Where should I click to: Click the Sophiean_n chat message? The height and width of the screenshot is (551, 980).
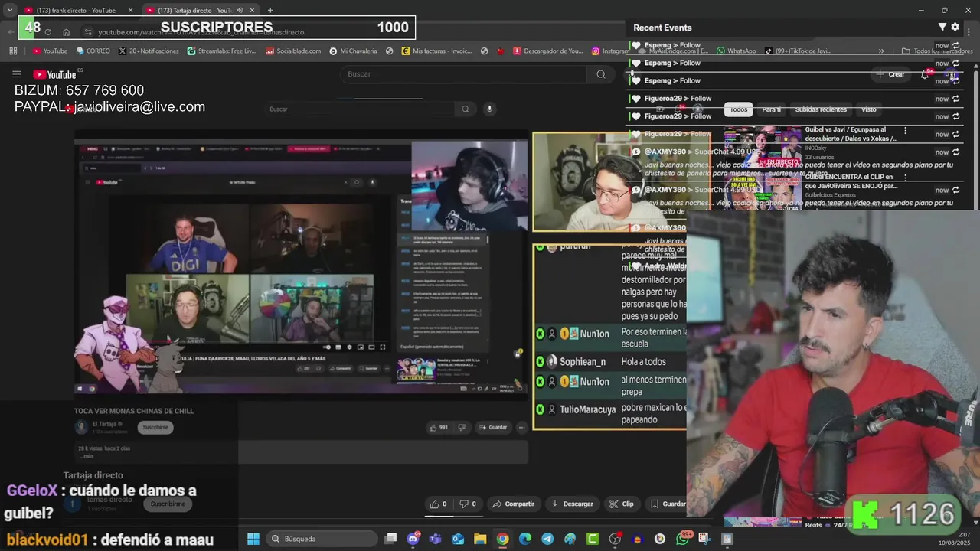tap(610, 361)
